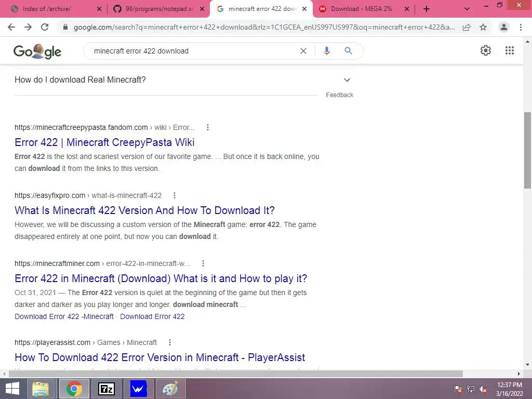532x399 pixels.
Task: Open options for the minecraftminer result
Action: [203, 263]
